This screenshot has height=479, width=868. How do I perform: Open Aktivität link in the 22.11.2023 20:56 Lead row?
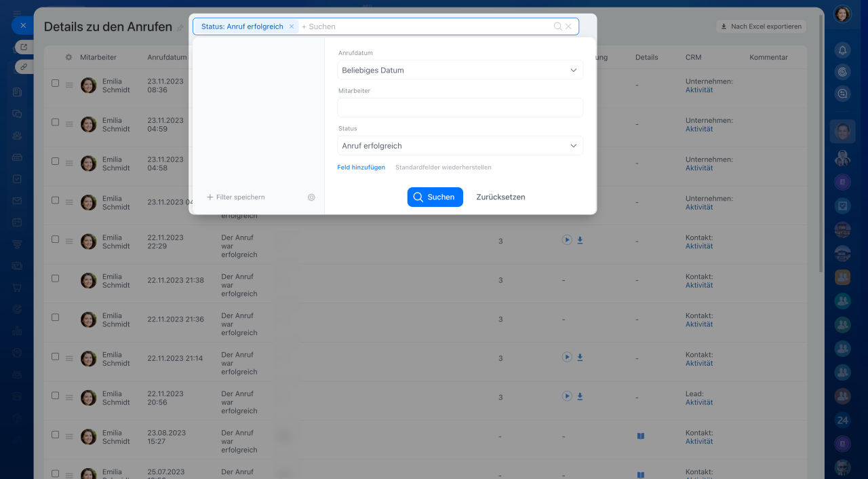[699, 402]
